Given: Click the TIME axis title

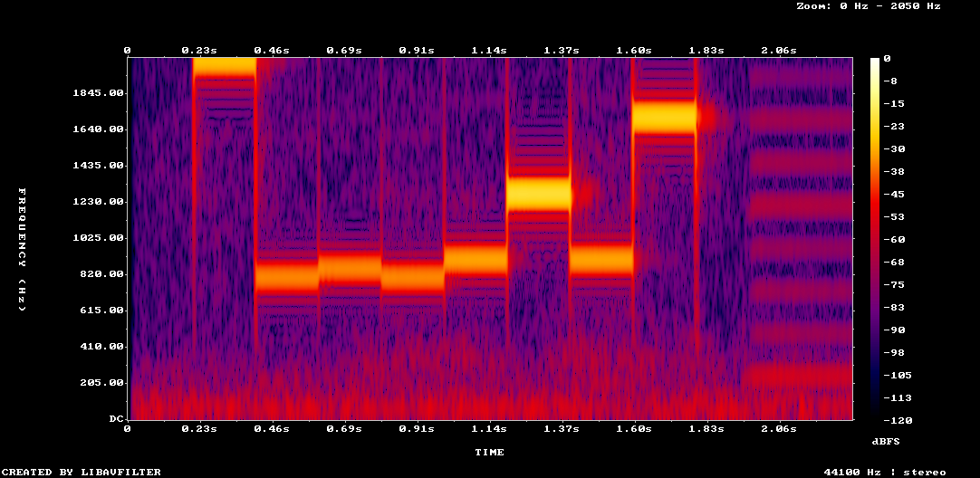Looking at the screenshot, I should tap(489, 452).
